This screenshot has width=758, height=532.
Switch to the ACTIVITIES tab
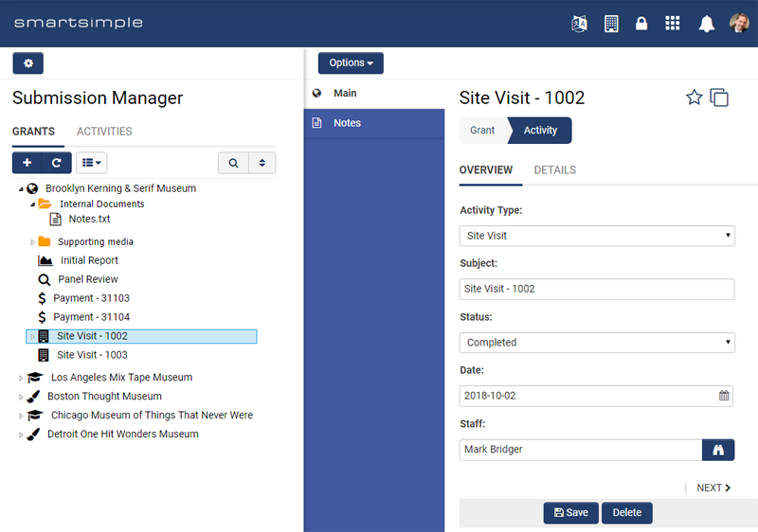(x=104, y=132)
